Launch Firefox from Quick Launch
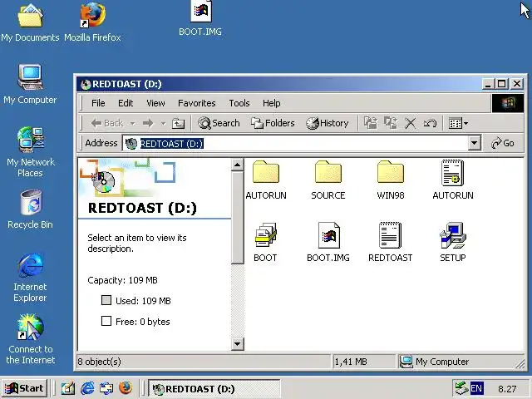 point(126,388)
